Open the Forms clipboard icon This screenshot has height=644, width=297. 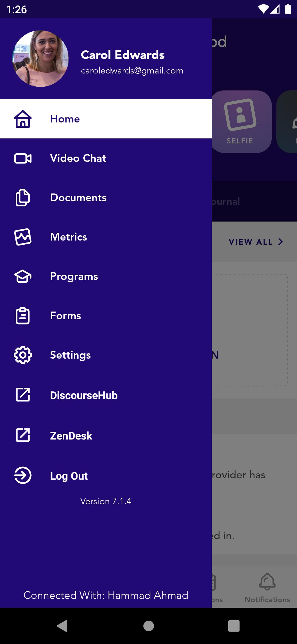click(23, 316)
